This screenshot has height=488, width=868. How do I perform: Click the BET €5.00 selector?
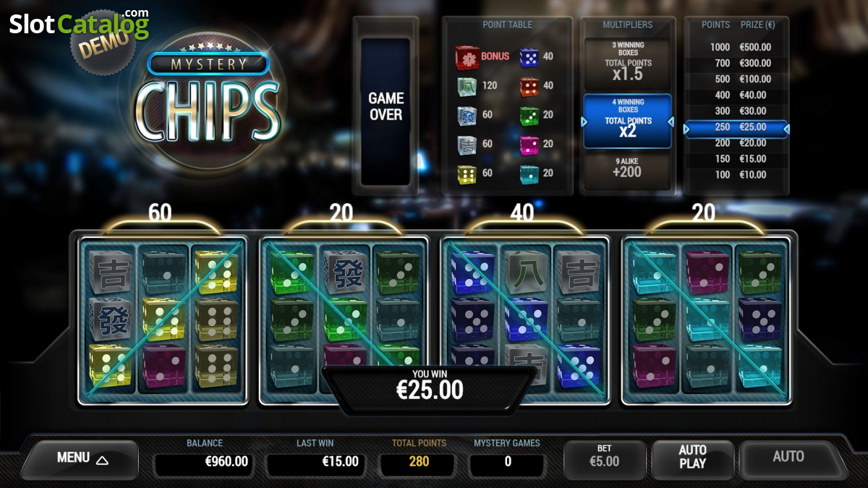pos(604,456)
